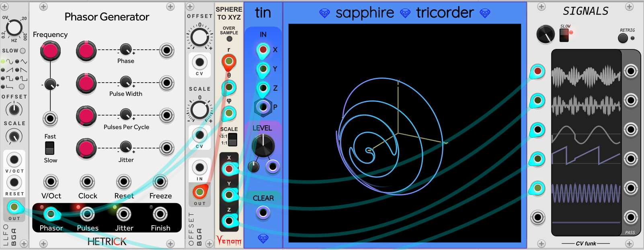
Task: Click the offset CV jack under OFFSET knob
Action: (200, 62)
